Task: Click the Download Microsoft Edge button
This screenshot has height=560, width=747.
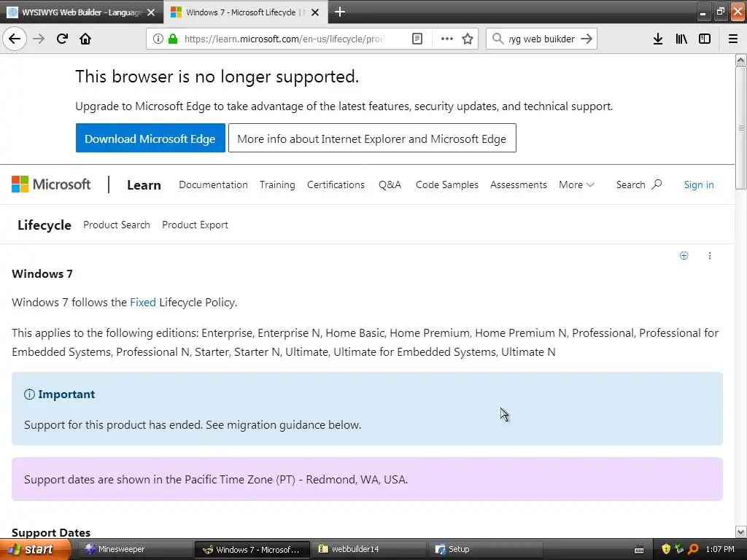Action: point(150,138)
